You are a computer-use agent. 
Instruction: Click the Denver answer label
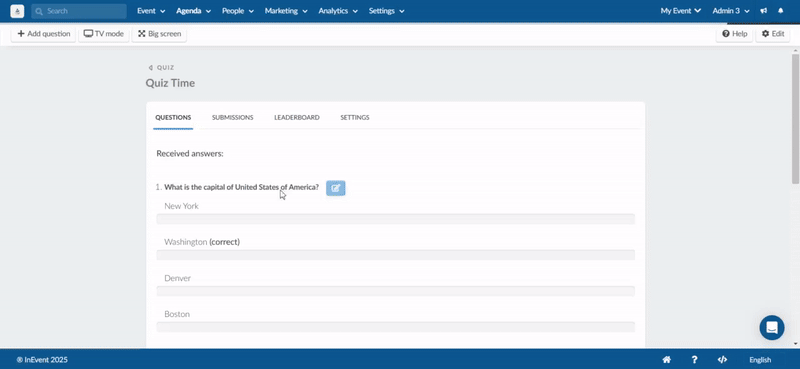point(178,278)
